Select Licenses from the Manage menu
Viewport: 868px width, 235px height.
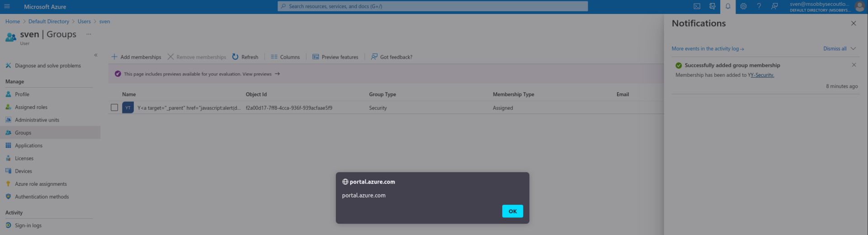point(24,158)
